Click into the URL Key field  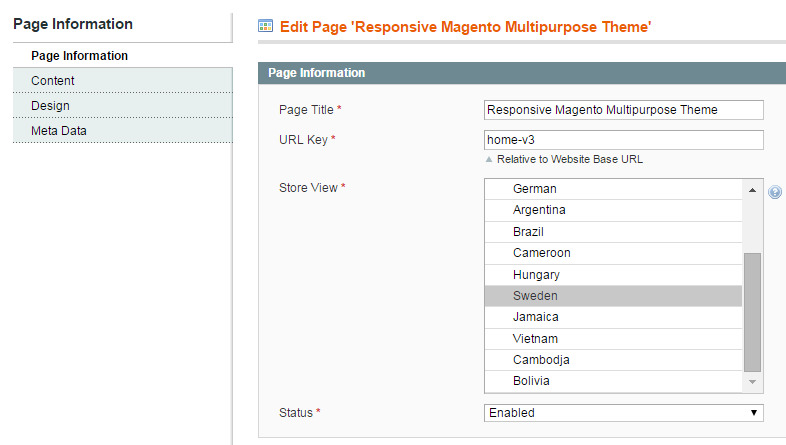click(624, 140)
